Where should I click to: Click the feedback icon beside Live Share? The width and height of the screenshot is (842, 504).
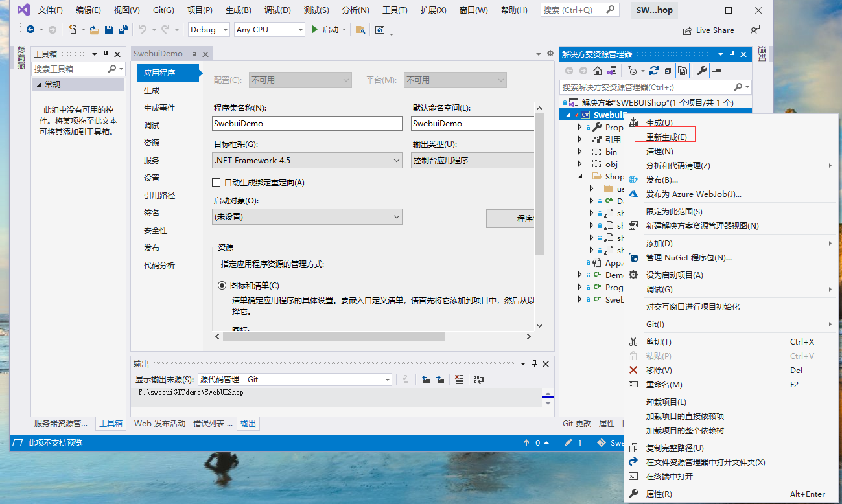click(x=755, y=30)
